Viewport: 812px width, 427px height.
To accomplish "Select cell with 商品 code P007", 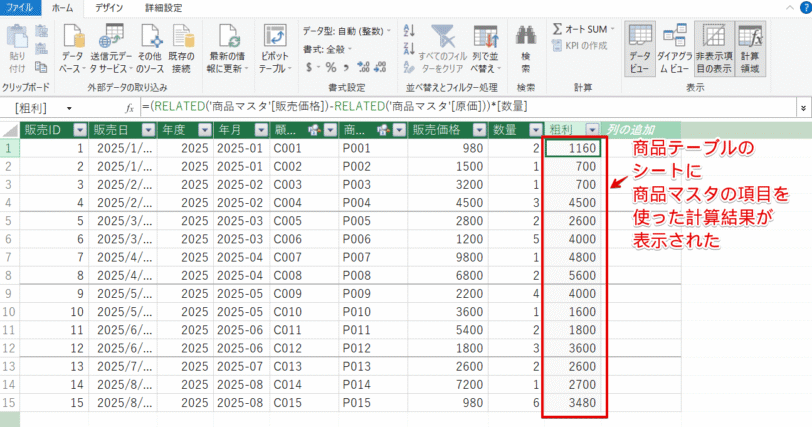I will [373, 257].
